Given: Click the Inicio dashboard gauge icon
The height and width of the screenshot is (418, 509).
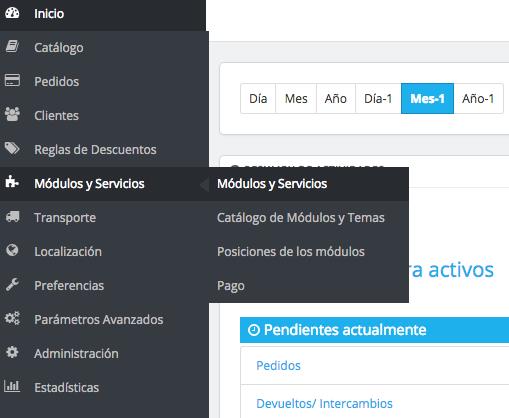Looking at the screenshot, I should [12, 13].
